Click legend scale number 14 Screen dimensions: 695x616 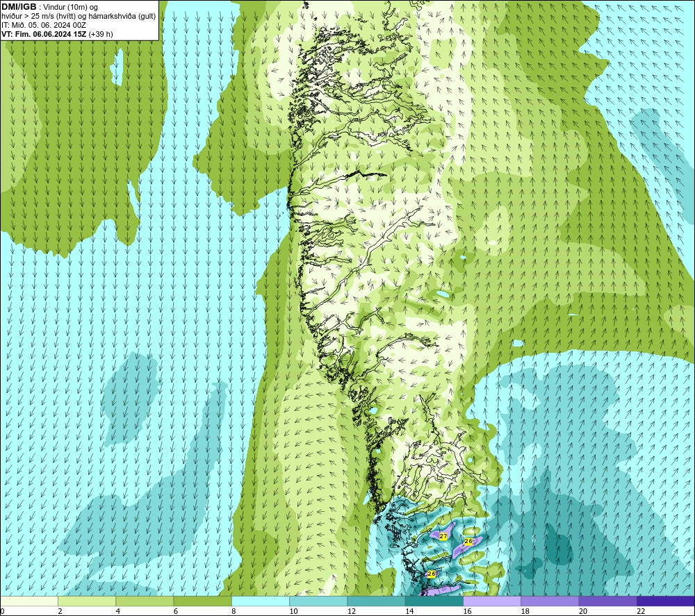tap(409, 611)
